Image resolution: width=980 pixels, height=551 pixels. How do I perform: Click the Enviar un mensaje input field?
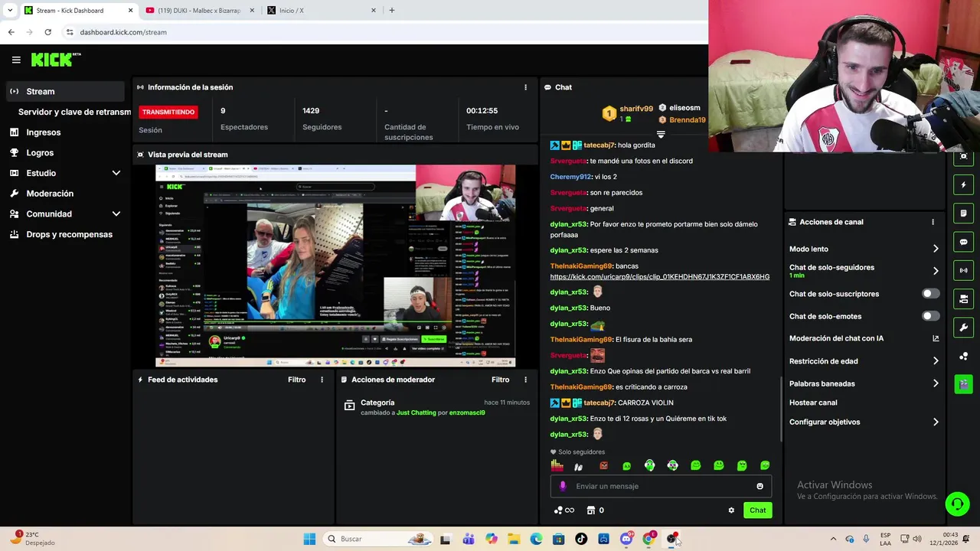point(661,486)
